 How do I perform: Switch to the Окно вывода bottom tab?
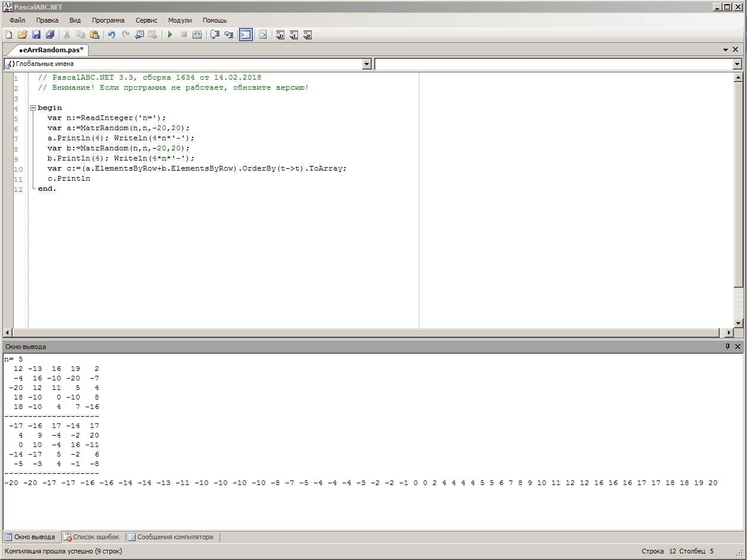tap(30, 537)
